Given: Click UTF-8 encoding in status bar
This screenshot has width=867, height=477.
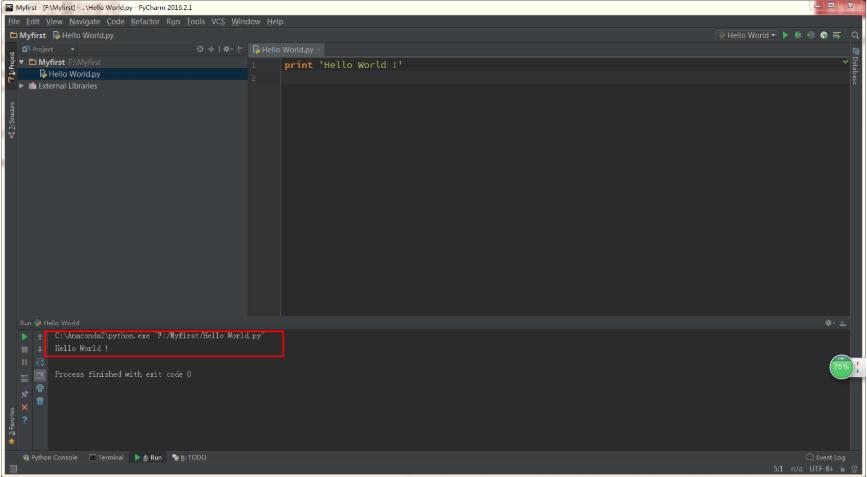Looking at the screenshot, I should click(821, 469).
